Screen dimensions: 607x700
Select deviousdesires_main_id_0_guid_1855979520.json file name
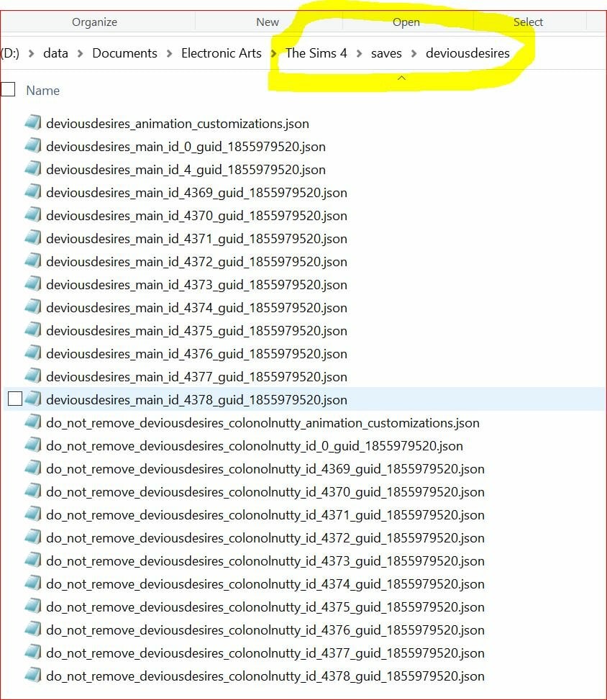[186, 147]
